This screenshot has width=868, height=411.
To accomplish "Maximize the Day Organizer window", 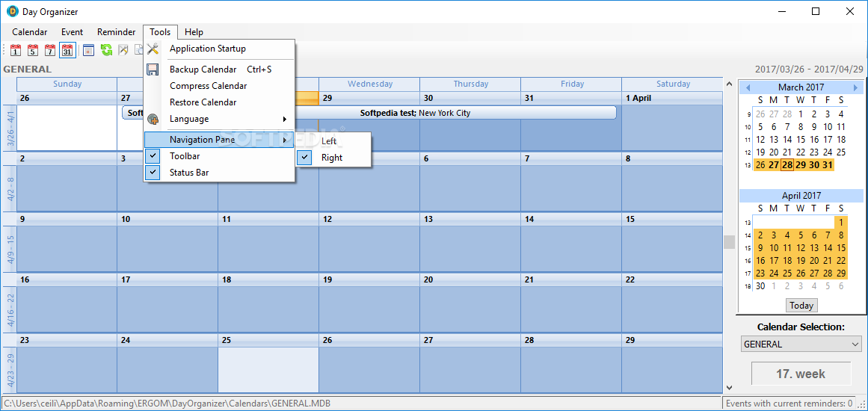I will point(816,11).
